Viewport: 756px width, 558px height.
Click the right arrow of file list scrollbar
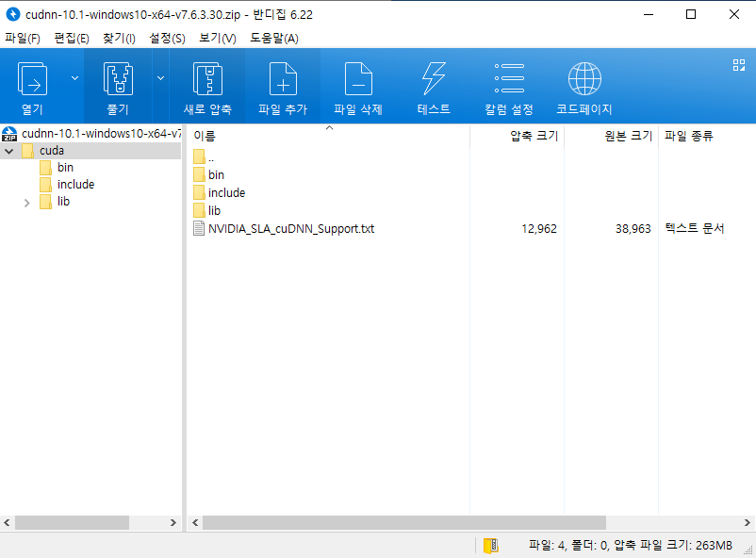pos(747,522)
